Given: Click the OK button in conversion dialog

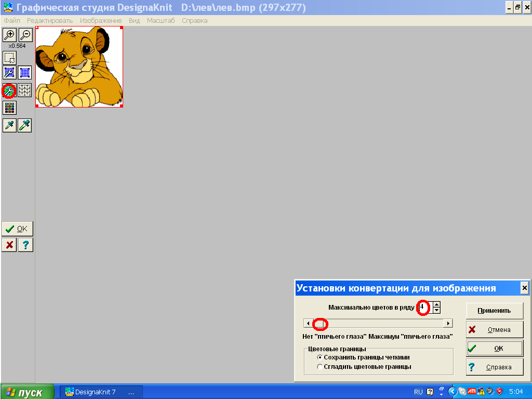Looking at the screenshot, I should point(495,349).
